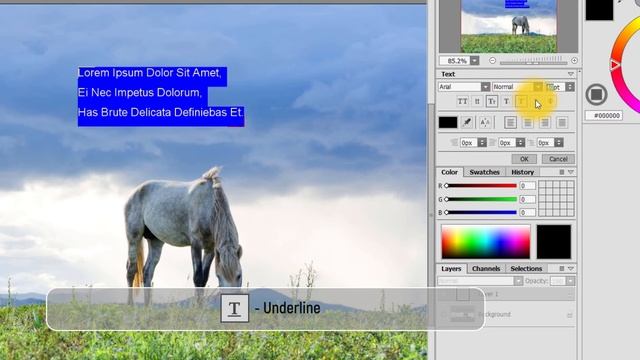Toggle Small Caps (Tt) text style
640x360 pixels.
point(492,101)
